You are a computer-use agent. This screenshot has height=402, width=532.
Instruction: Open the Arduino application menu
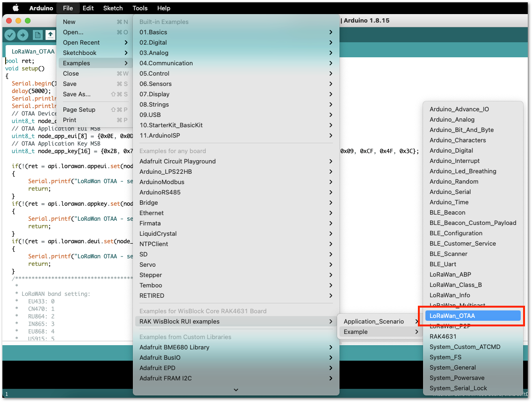[x=41, y=8]
